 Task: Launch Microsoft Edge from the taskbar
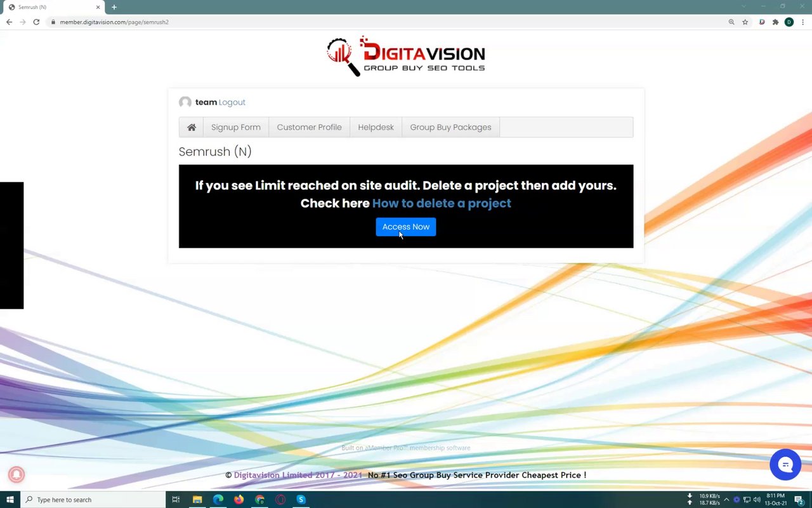coord(218,500)
